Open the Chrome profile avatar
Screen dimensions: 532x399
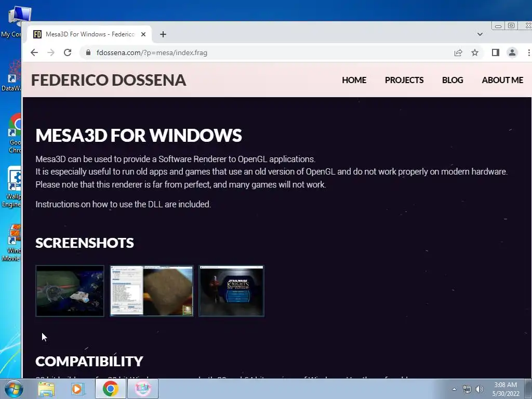pos(512,52)
